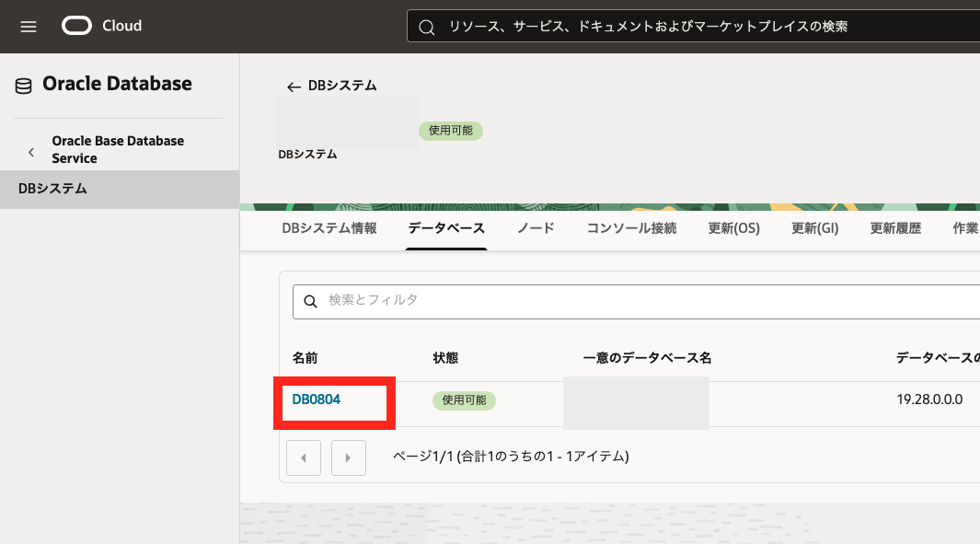Go to next page of results
This screenshot has width=980, height=544.
pyautogui.click(x=349, y=457)
